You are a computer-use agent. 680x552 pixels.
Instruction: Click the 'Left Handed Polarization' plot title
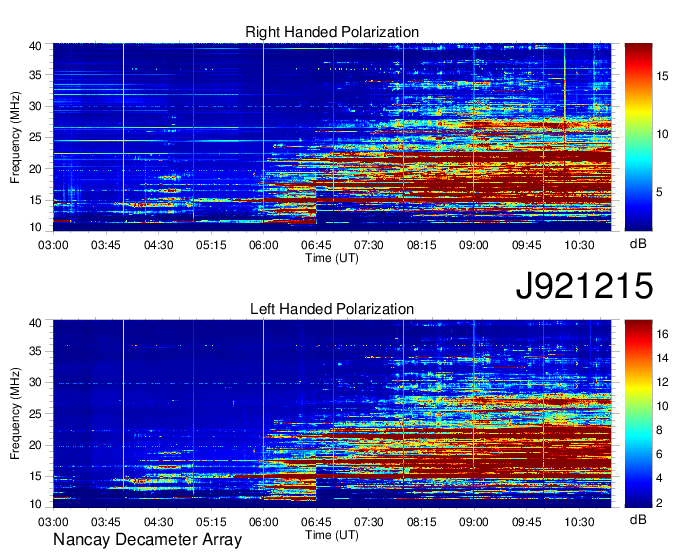(x=332, y=309)
